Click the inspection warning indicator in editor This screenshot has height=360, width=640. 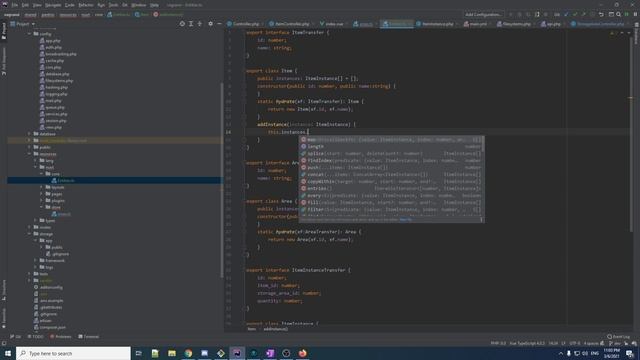tap(612, 33)
